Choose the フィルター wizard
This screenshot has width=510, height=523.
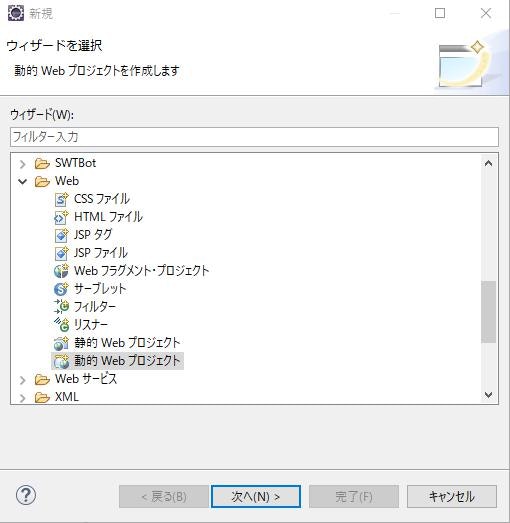tap(95, 307)
